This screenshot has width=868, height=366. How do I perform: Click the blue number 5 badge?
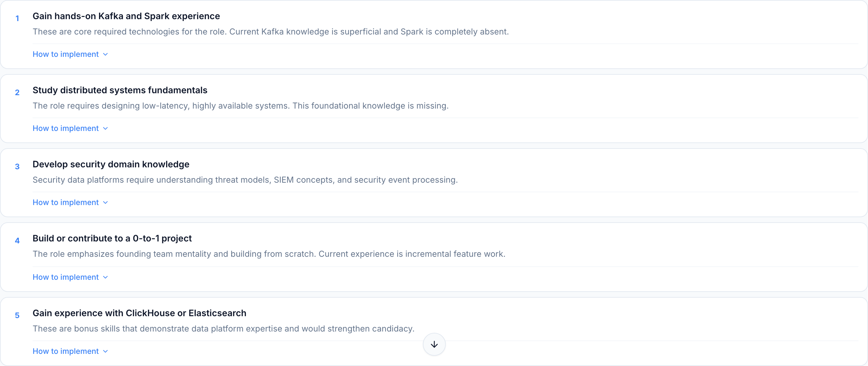(x=17, y=315)
